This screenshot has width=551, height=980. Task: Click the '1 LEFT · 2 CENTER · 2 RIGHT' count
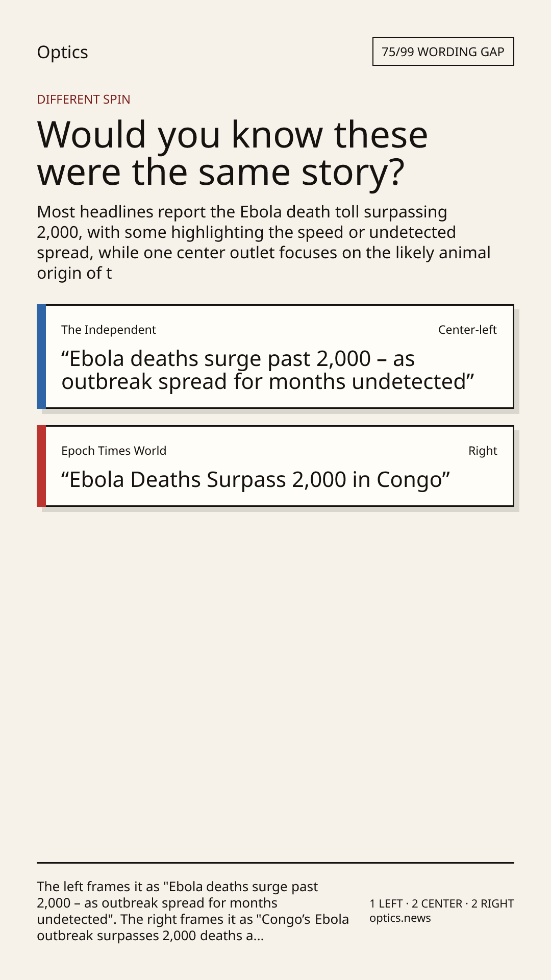click(442, 903)
